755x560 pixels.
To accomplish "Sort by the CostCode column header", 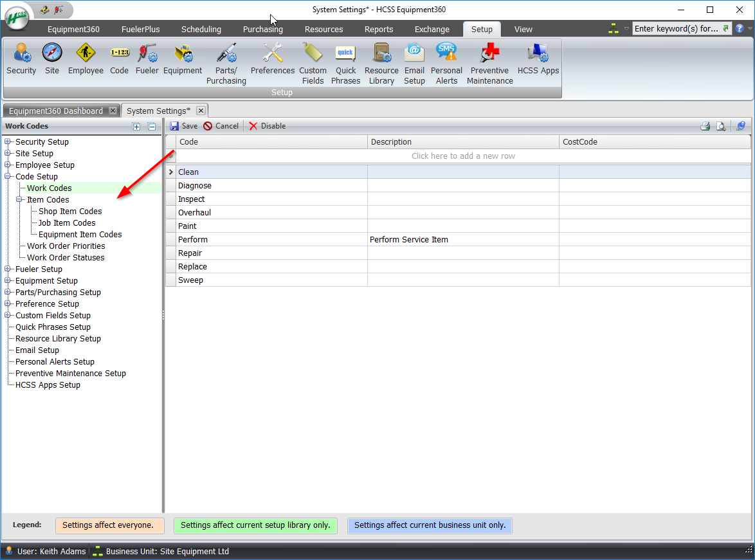I will pyautogui.click(x=655, y=142).
